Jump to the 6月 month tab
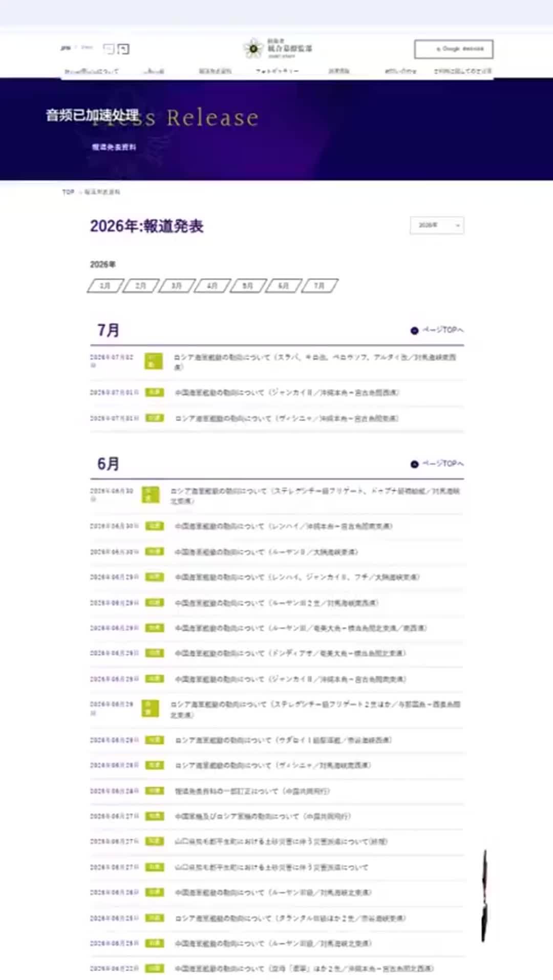The image size is (553, 980). click(x=284, y=286)
